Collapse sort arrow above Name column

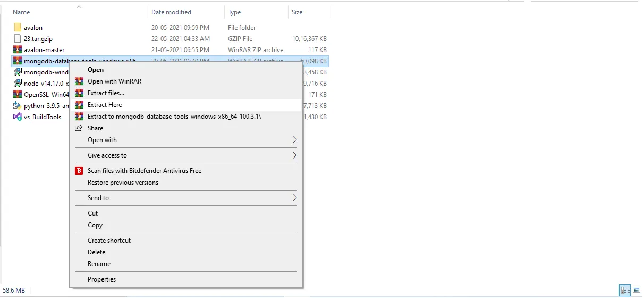point(79,6)
